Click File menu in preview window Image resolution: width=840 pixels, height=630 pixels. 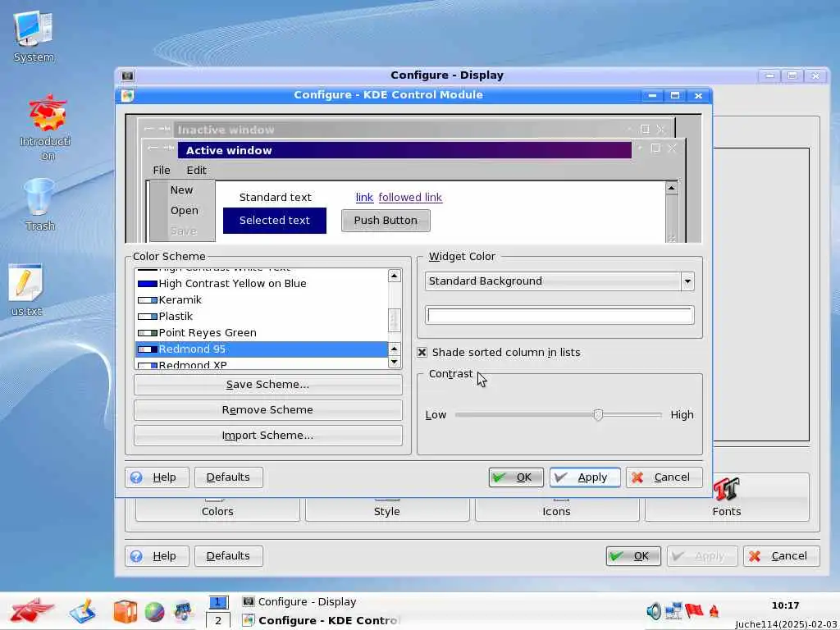pyautogui.click(x=162, y=171)
